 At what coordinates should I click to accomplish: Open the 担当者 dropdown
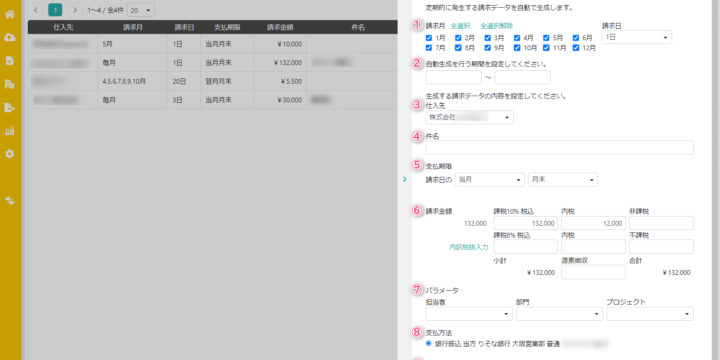pos(469,314)
